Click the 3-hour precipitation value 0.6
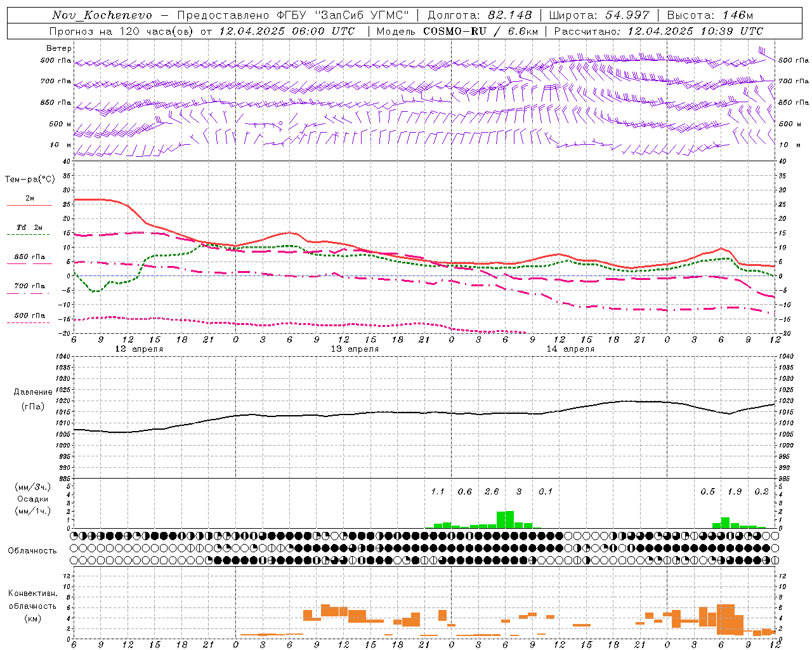Viewport: 812px width, 650px height. (x=465, y=491)
